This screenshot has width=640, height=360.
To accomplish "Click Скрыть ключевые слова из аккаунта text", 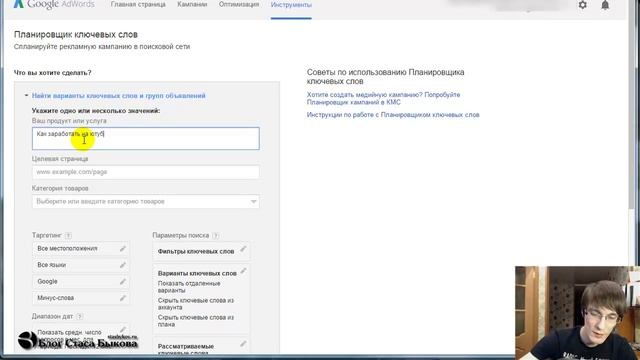I will click(x=196, y=304).
